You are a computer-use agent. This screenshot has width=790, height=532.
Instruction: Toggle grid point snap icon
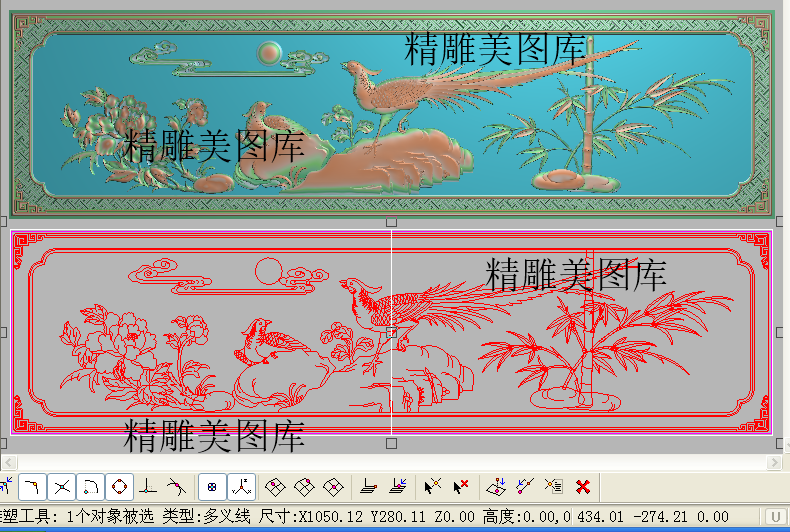click(x=212, y=487)
